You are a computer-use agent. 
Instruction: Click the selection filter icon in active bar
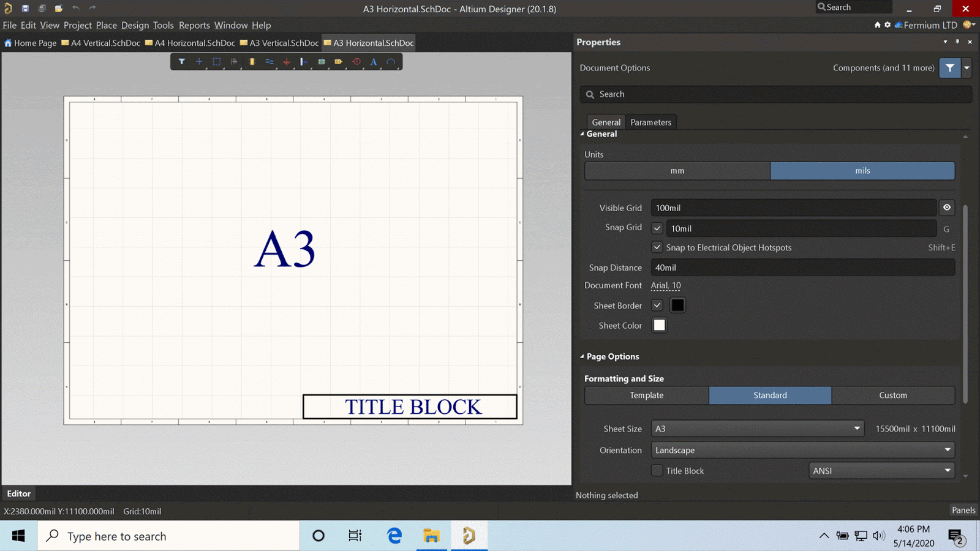[x=182, y=62]
